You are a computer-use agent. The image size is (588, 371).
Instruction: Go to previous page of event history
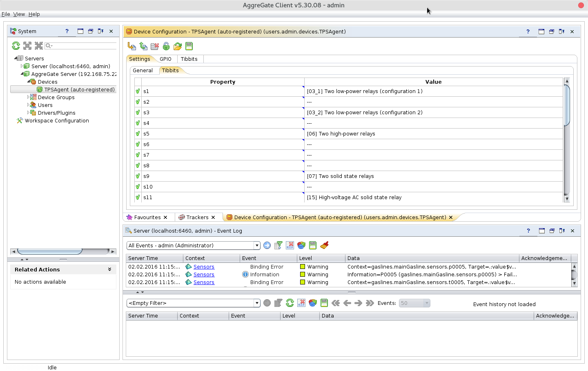click(x=347, y=303)
